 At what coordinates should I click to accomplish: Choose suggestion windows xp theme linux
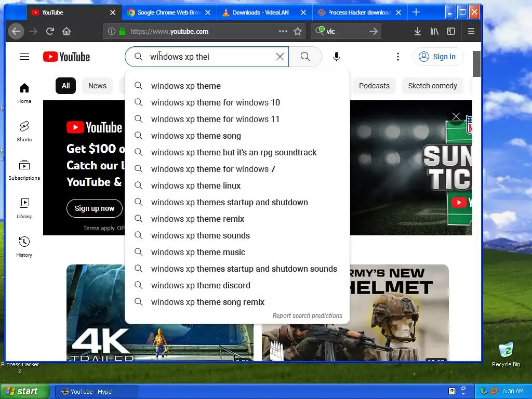coord(237,185)
